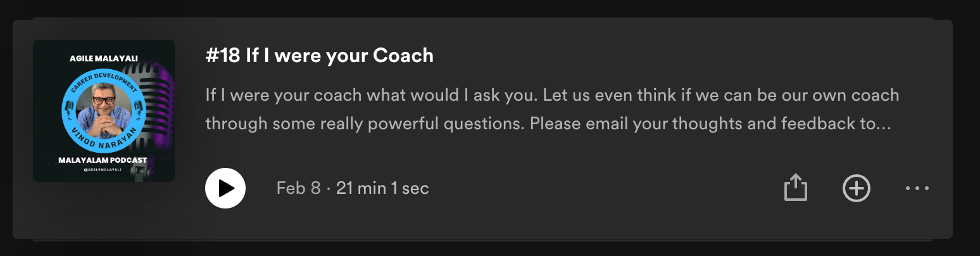Click the @agilemalayali handle on the cover
The width and height of the screenshot is (980, 256).
[103, 170]
